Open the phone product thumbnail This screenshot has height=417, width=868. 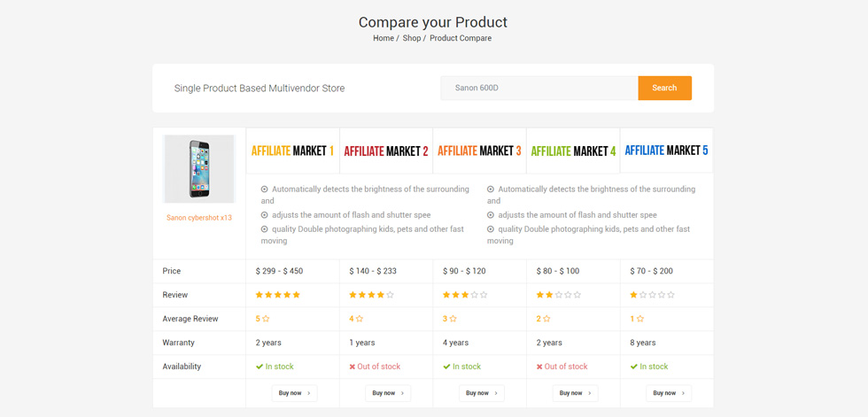tap(199, 169)
